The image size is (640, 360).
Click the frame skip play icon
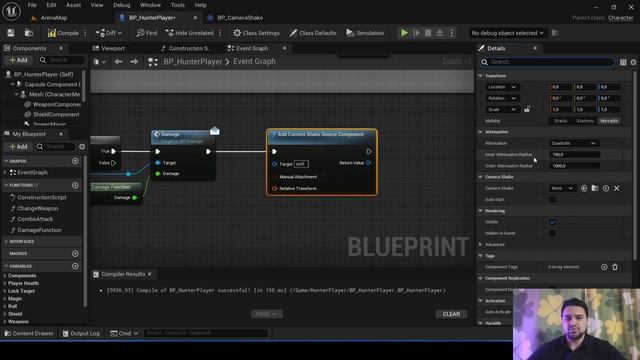coord(416,33)
